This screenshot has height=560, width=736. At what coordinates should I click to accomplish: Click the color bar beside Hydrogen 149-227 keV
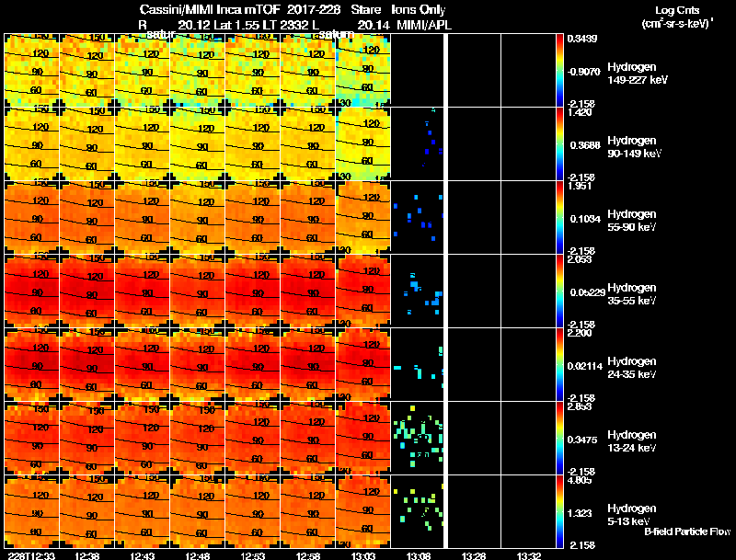[x=559, y=70]
